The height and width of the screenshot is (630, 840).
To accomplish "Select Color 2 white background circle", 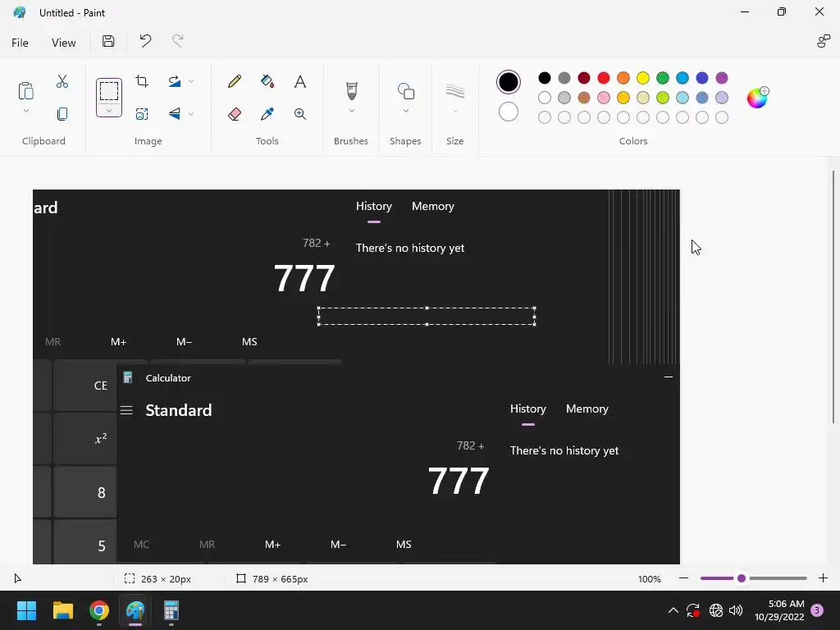I will pos(508,112).
